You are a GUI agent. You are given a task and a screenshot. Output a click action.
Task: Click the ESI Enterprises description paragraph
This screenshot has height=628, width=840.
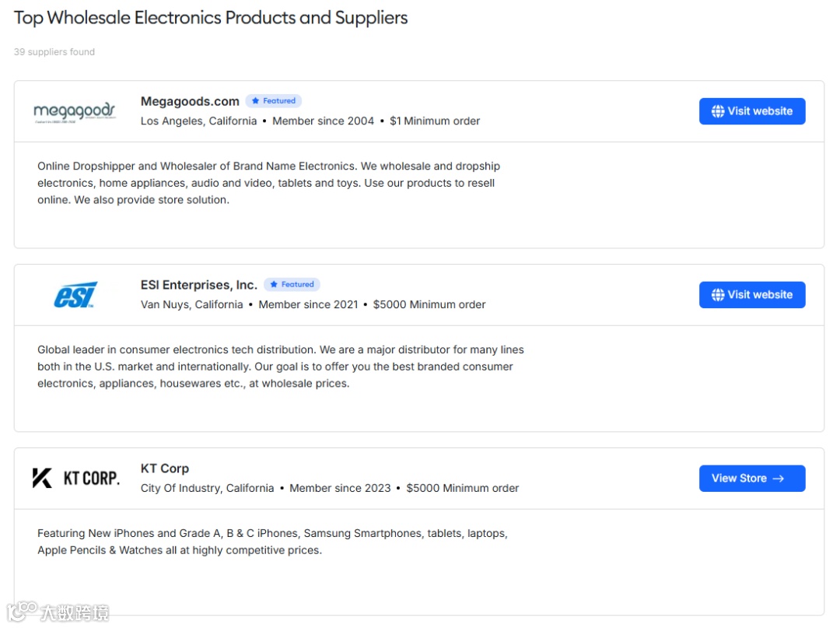(x=280, y=367)
